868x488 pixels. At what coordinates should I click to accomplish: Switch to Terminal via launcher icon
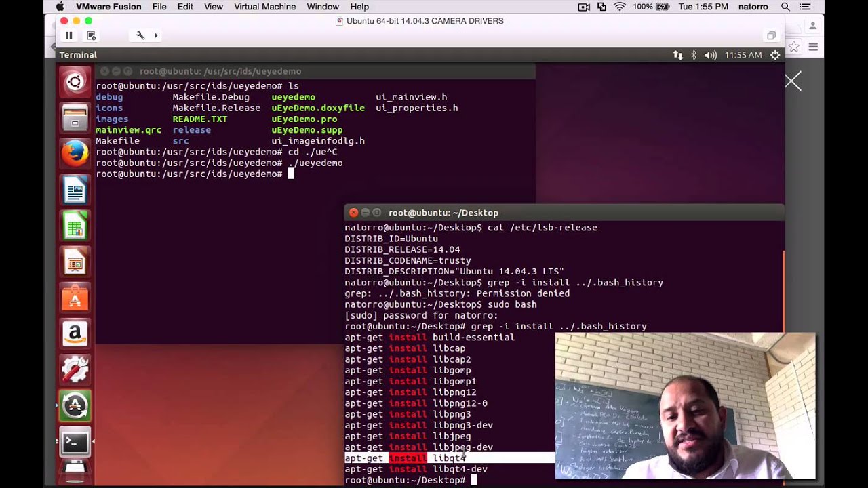click(75, 442)
